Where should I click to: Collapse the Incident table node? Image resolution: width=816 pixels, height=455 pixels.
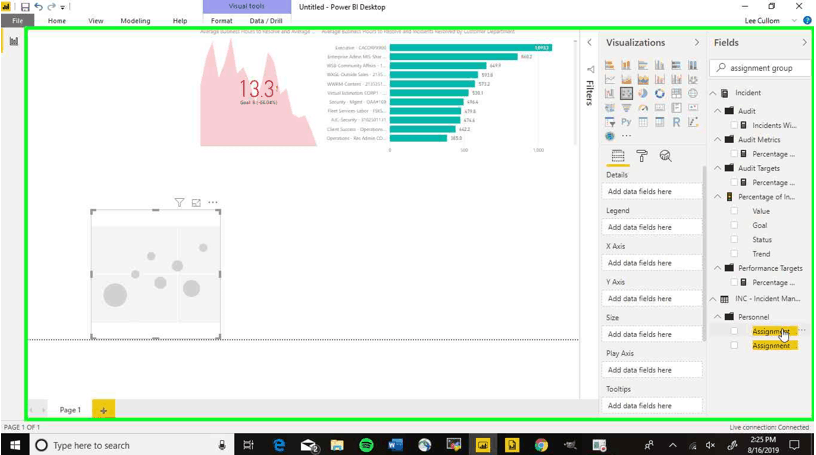[x=713, y=93]
